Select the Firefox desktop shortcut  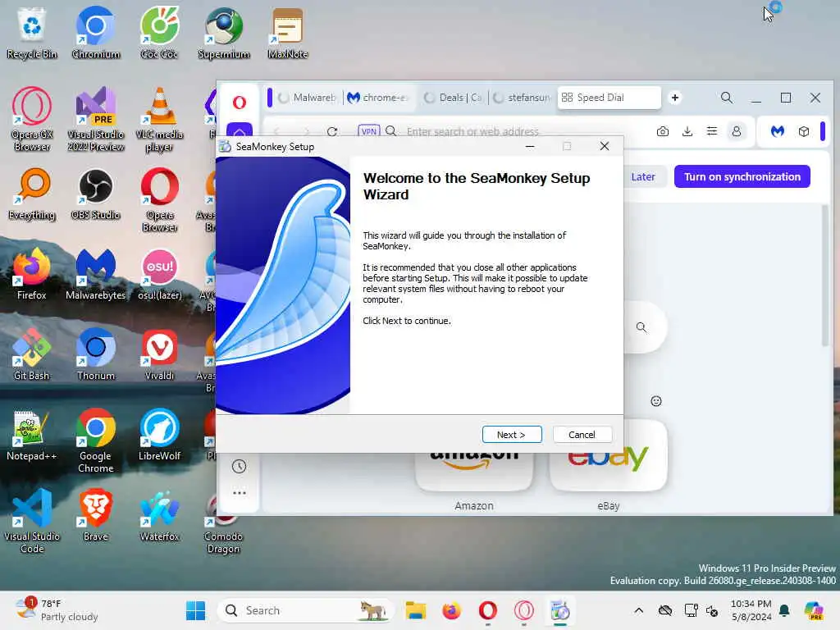(x=32, y=274)
